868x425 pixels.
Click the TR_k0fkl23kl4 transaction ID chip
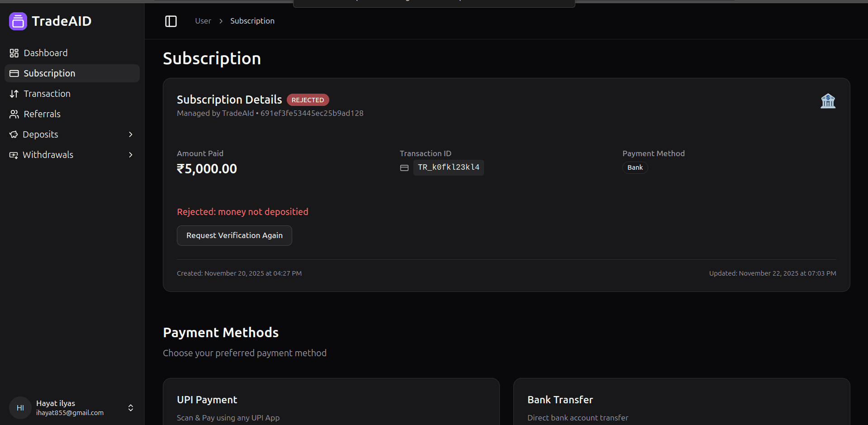click(448, 167)
